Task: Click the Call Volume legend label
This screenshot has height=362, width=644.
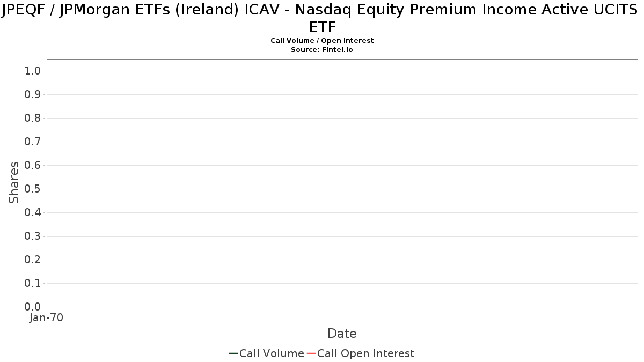Action: click(272, 353)
